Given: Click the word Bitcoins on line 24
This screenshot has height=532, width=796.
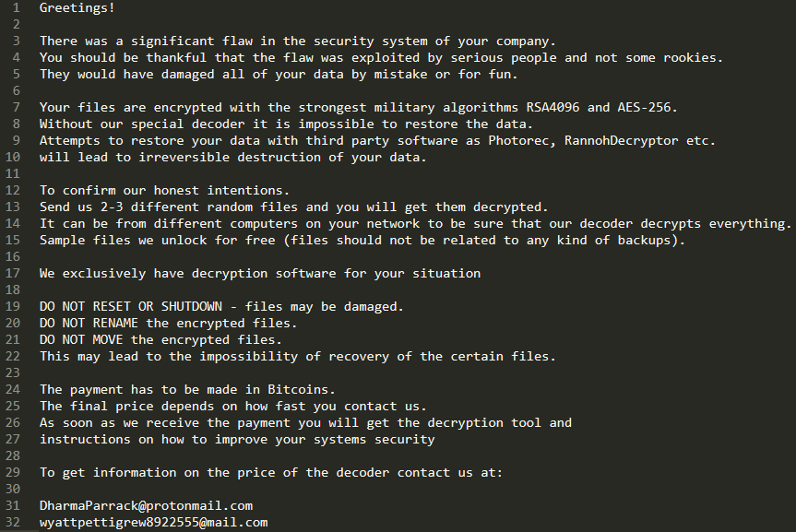Looking at the screenshot, I should [298, 389].
